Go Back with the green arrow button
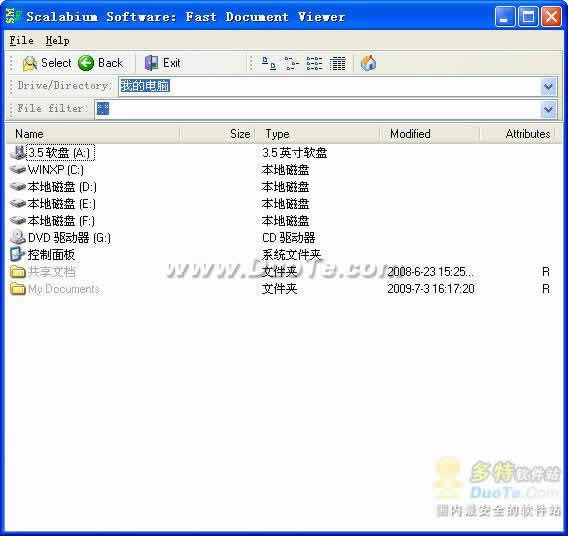This screenshot has height=536, width=568. 101,63
